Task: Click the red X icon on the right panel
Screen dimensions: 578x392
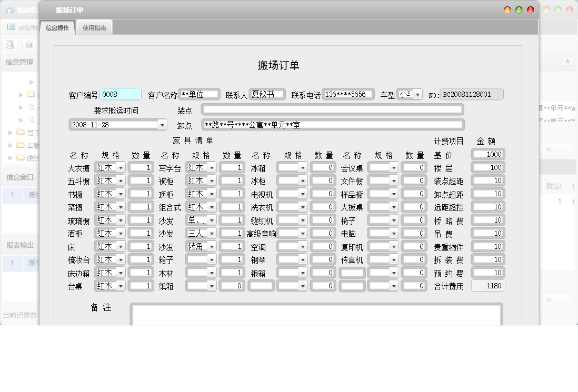Action: [x=549, y=149]
